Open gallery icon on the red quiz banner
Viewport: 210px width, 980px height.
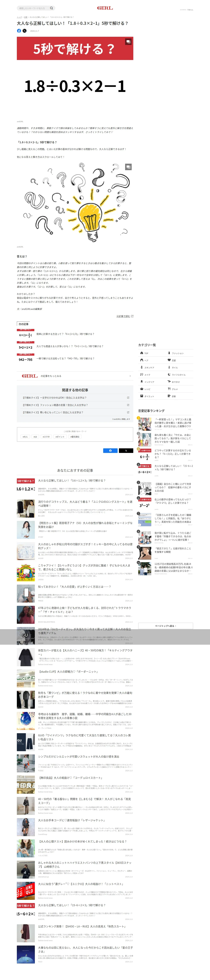tap(128, 41)
